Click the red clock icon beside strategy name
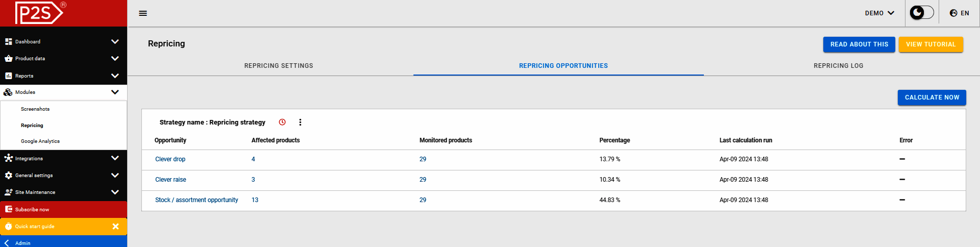 point(282,122)
